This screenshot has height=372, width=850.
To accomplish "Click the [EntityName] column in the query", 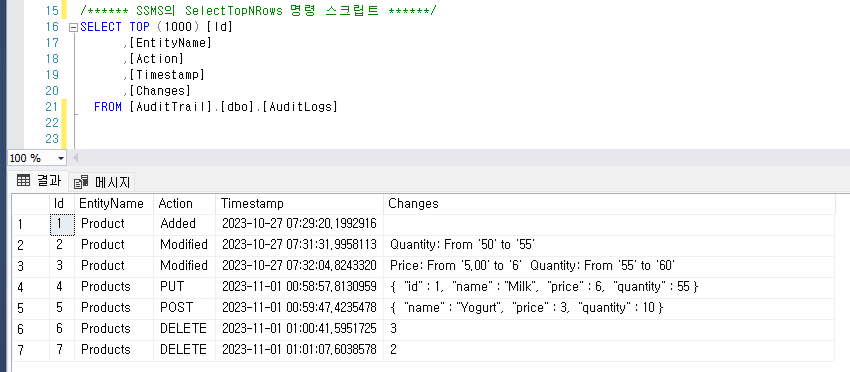I will tap(170, 43).
